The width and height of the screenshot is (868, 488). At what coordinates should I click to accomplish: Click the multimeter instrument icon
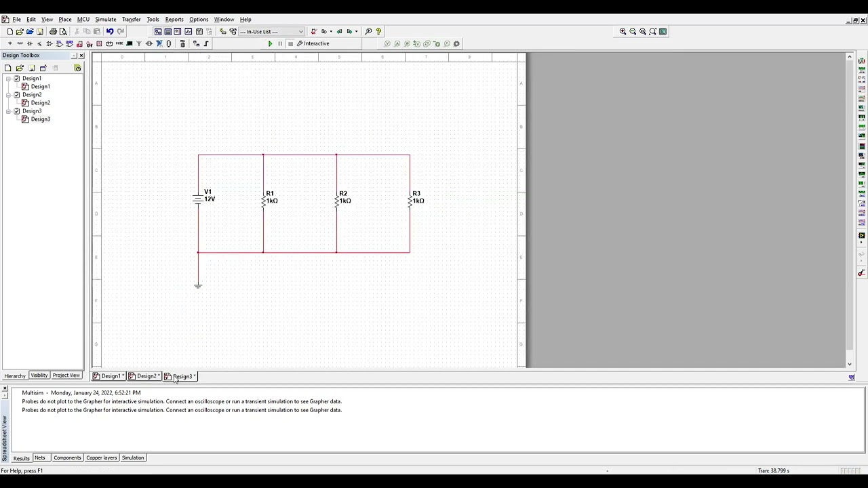click(x=862, y=61)
